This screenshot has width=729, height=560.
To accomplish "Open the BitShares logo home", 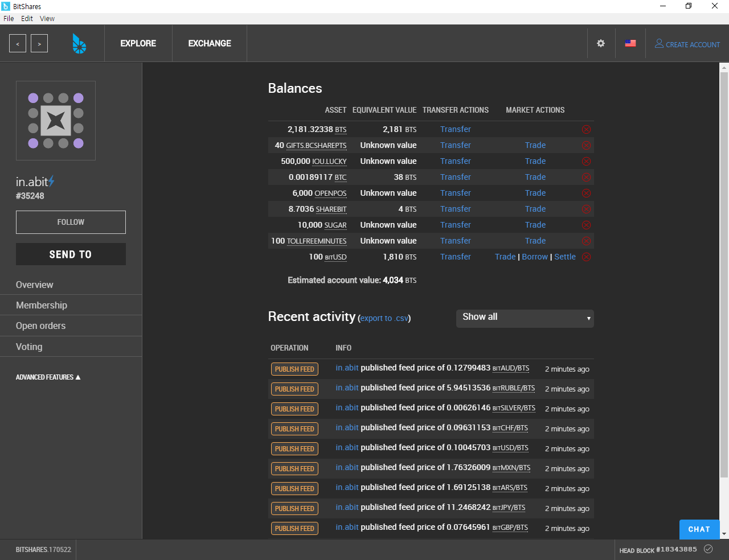I will 79,43.
